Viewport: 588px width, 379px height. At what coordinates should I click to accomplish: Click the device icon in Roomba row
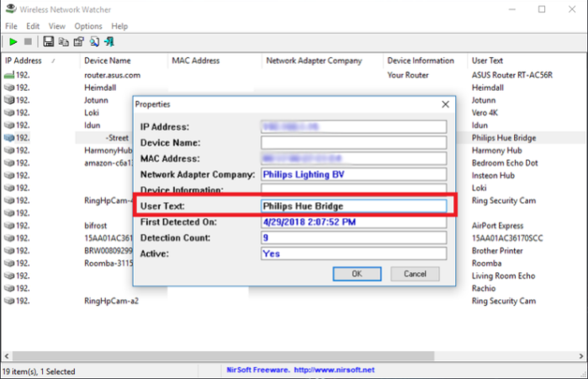[x=9, y=264]
